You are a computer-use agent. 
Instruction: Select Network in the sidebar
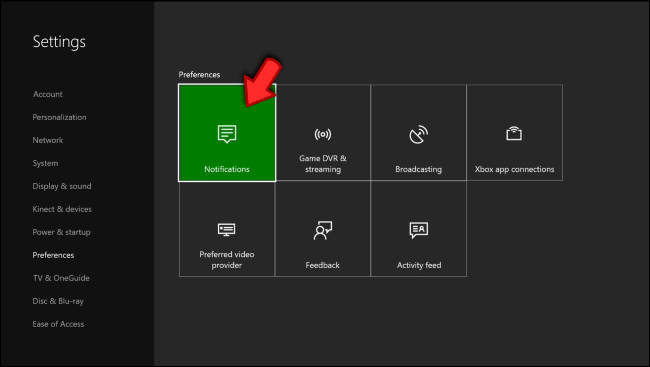coord(48,140)
